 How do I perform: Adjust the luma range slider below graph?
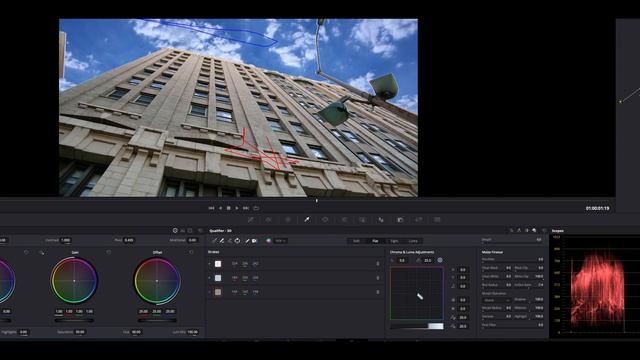click(417, 326)
